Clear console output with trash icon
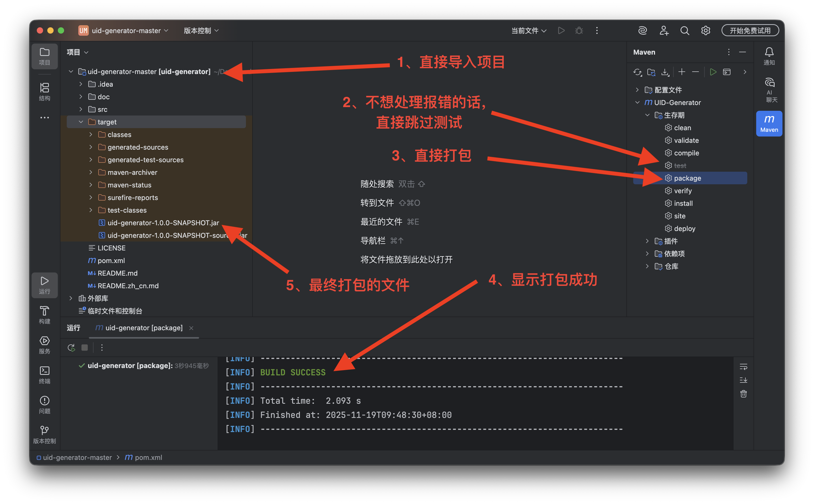814x504 pixels. pyautogui.click(x=743, y=394)
